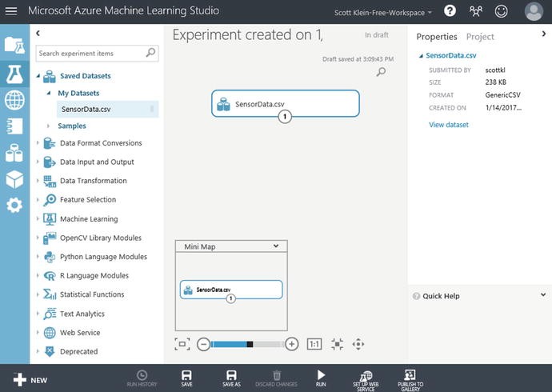Select the Properties tab
552x392 pixels.
tap(437, 37)
